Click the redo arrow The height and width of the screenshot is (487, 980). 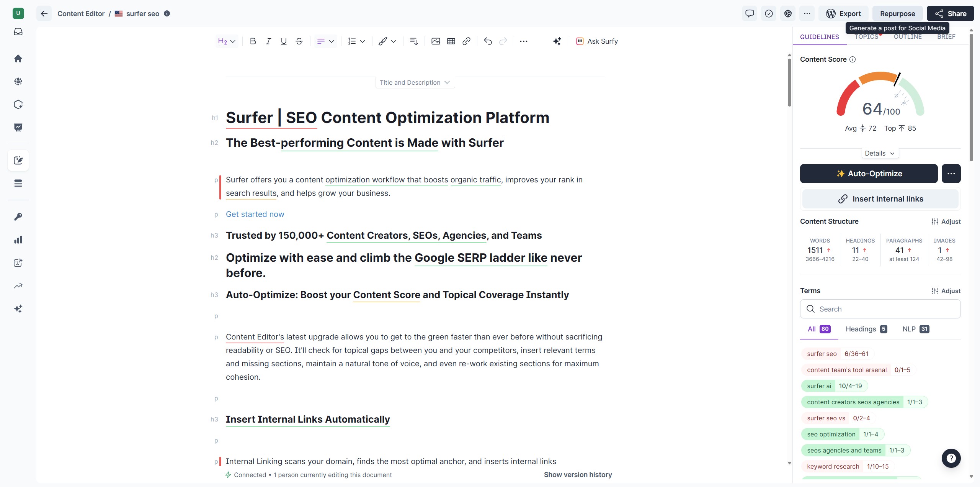click(503, 41)
